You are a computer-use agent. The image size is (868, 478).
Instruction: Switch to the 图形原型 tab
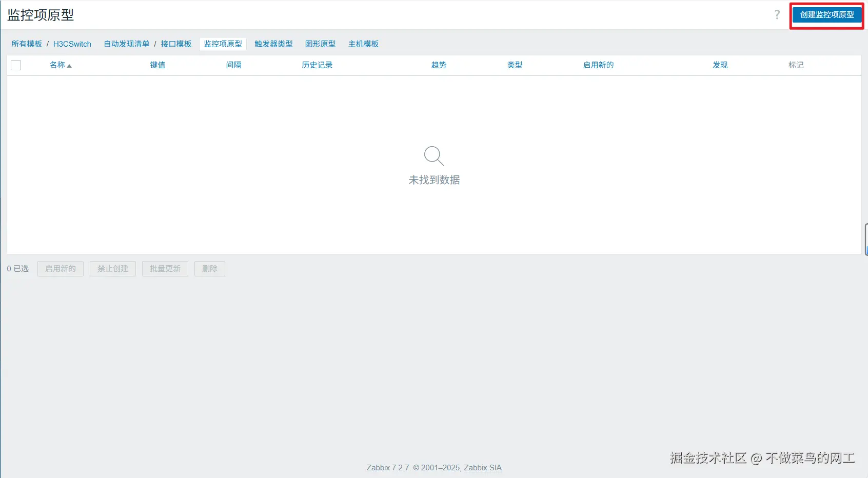coord(320,44)
